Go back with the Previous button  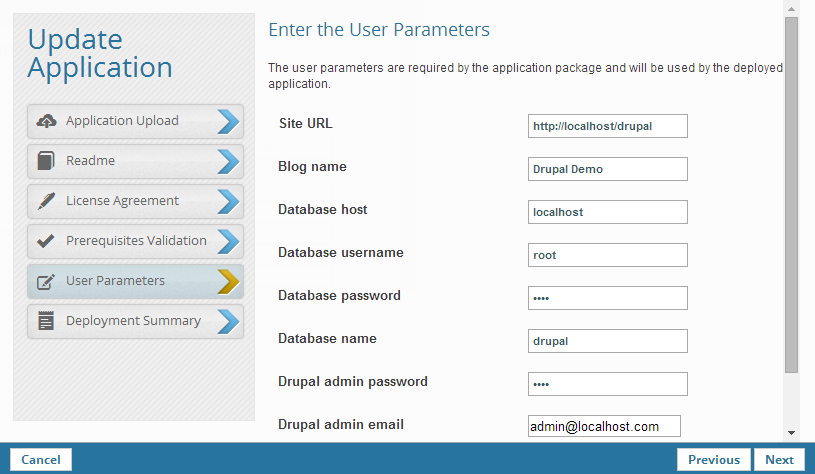tap(714, 460)
